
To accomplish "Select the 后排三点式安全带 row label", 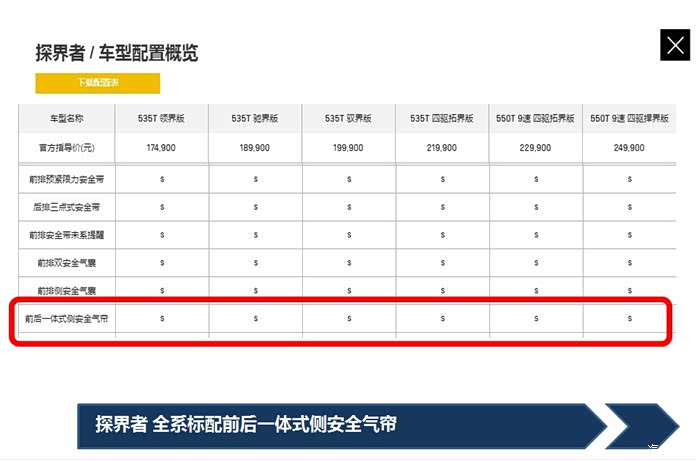I will [67, 207].
